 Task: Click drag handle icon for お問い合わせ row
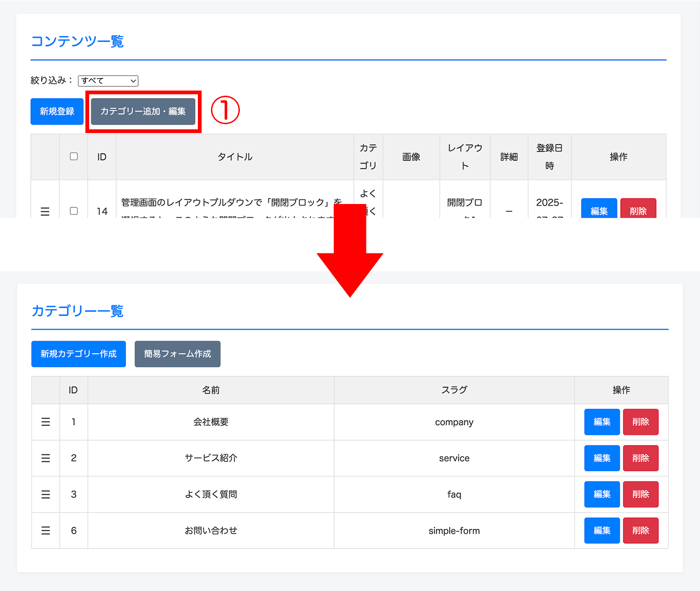(x=46, y=531)
